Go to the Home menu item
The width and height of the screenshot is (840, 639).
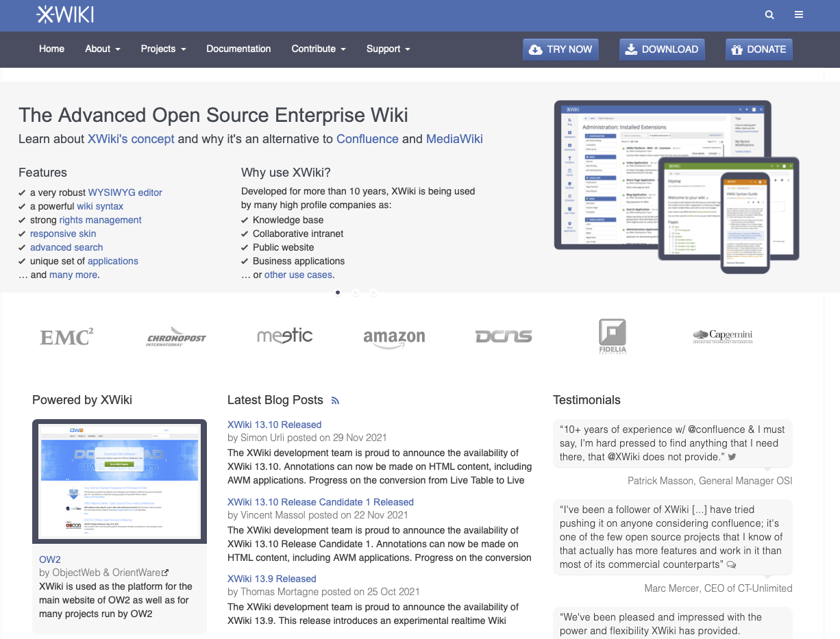(x=52, y=49)
